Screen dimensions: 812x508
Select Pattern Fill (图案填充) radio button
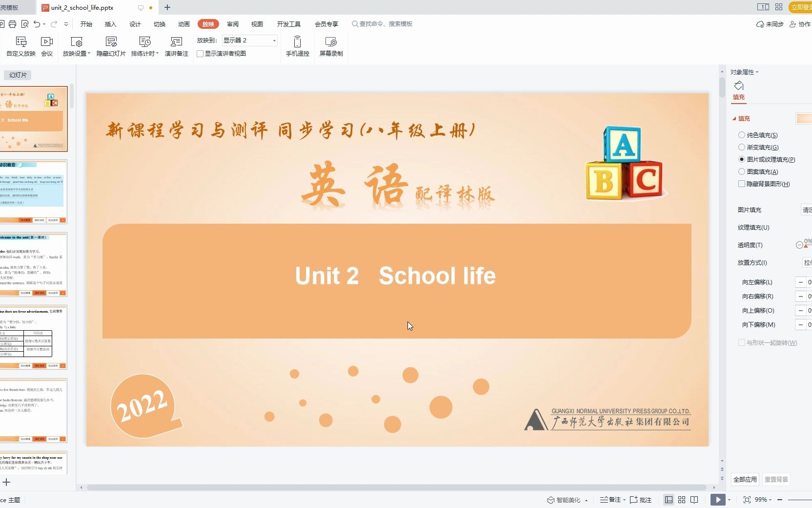tap(742, 171)
